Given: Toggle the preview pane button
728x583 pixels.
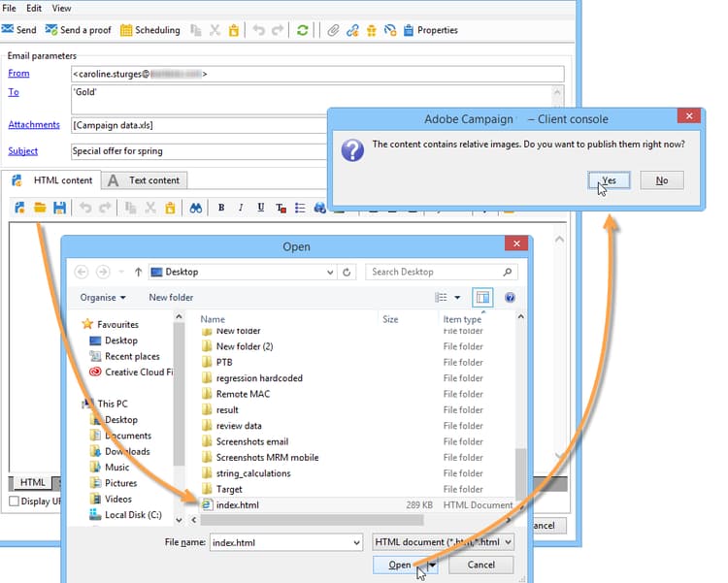Looking at the screenshot, I should coord(482,298).
